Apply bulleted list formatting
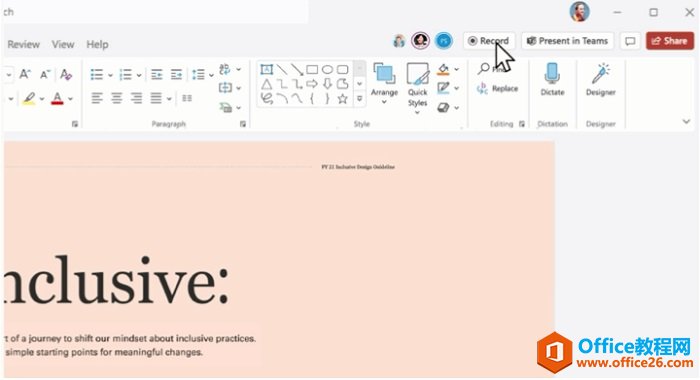The width and height of the screenshot is (700, 380). click(96, 75)
